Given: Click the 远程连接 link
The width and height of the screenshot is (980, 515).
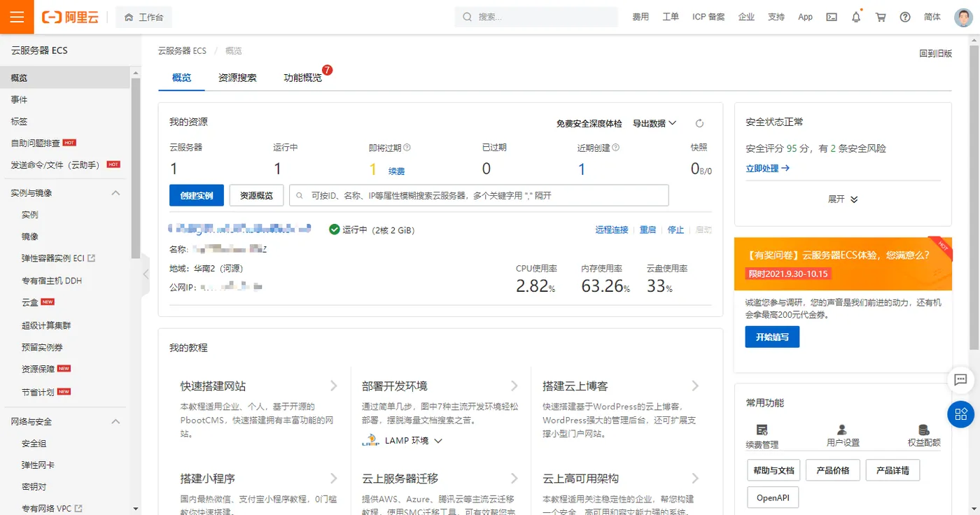Looking at the screenshot, I should coord(612,230).
